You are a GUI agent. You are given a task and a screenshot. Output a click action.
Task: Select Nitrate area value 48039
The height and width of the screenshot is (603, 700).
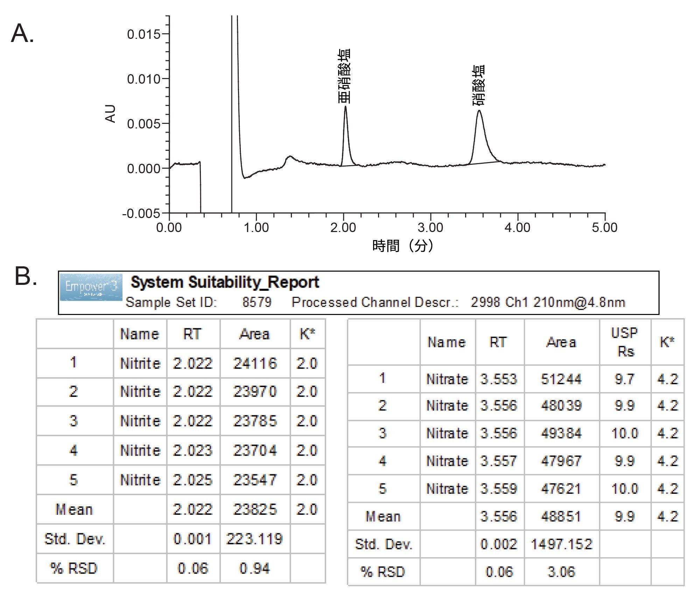coord(561,406)
